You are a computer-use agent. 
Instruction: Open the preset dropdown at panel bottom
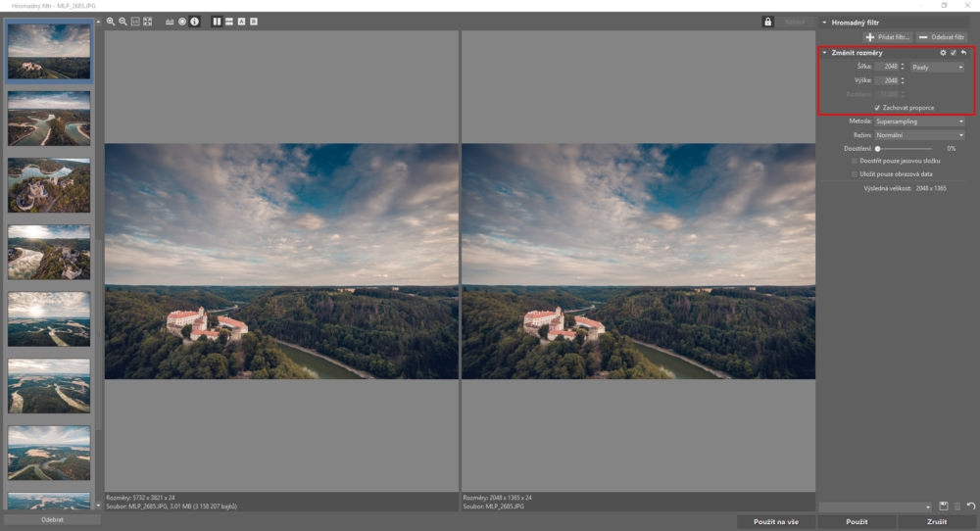click(x=875, y=507)
